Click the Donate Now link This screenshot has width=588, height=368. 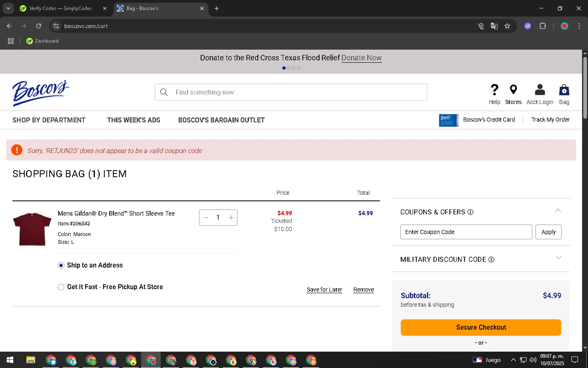point(361,58)
